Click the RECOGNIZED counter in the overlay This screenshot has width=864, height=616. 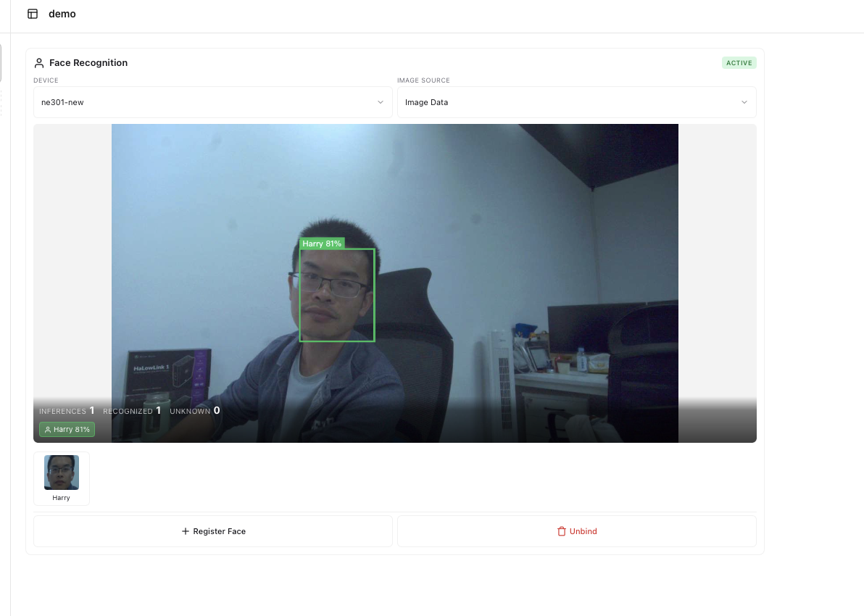pyautogui.click(x=132, y=411)
